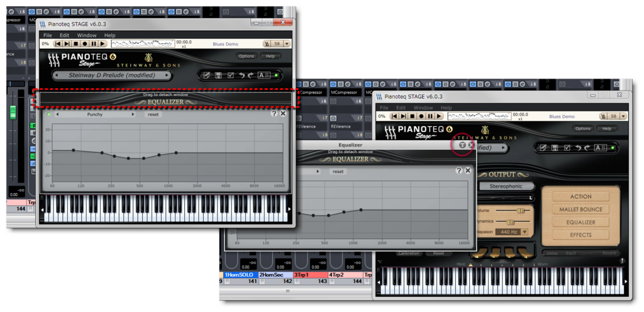Start MIDI recording in left Pianoteq window
644x312 pixels.
click(x=85, y=43)
